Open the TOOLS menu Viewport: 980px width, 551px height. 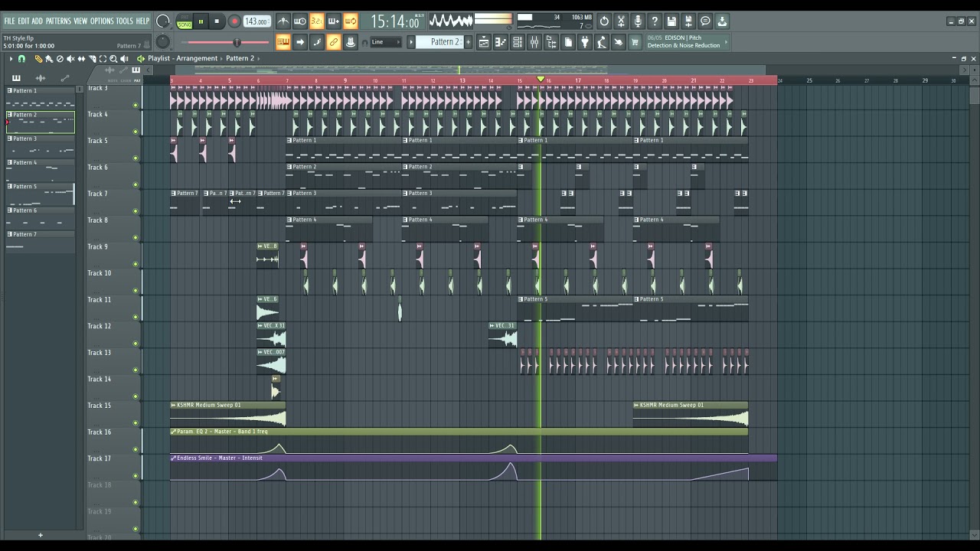coord(124,21)
